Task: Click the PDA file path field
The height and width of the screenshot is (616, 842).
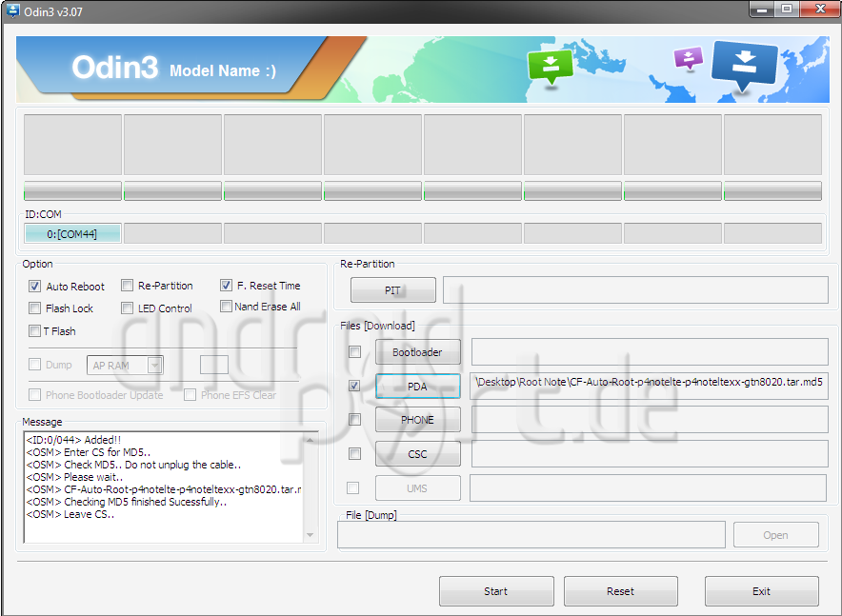Action: click(650, 386)
